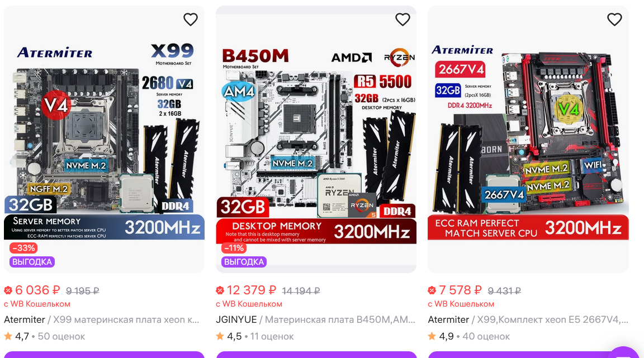This screenshot has height=358, width=644.
Task: Open Atermiter 2667V4 red motherboard image
Action: (528, 139)
